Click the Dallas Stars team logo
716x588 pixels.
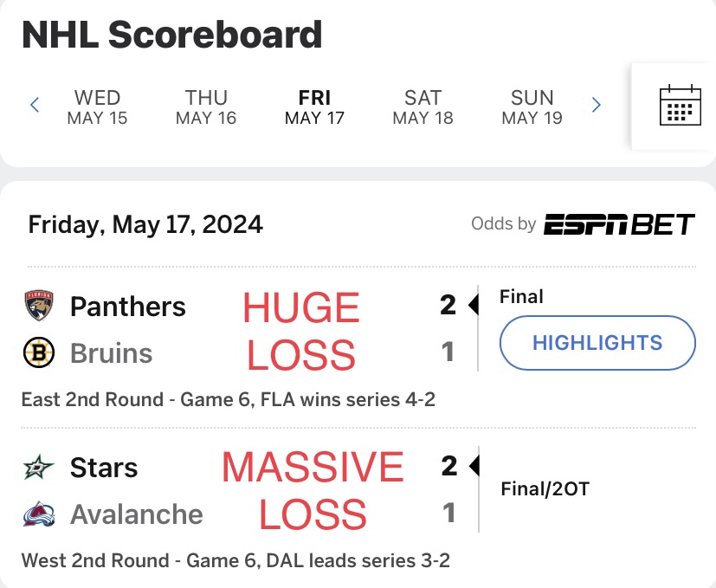(x=39, y=467)
